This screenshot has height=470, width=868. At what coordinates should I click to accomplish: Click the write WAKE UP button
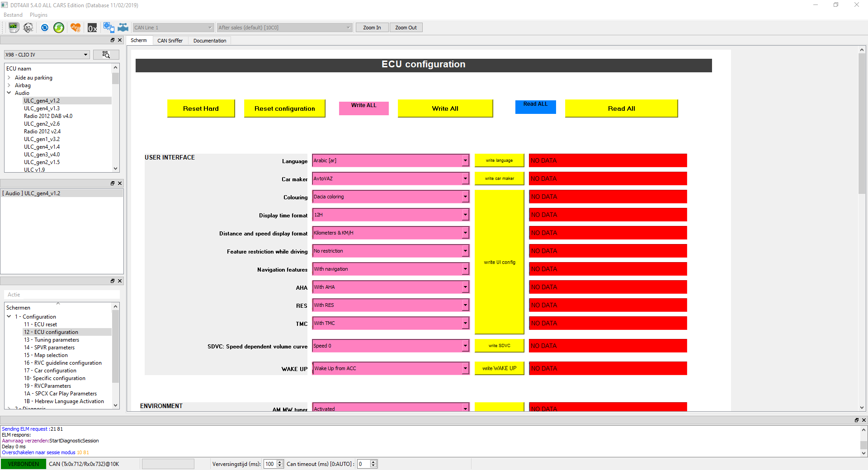click(499, 368)
